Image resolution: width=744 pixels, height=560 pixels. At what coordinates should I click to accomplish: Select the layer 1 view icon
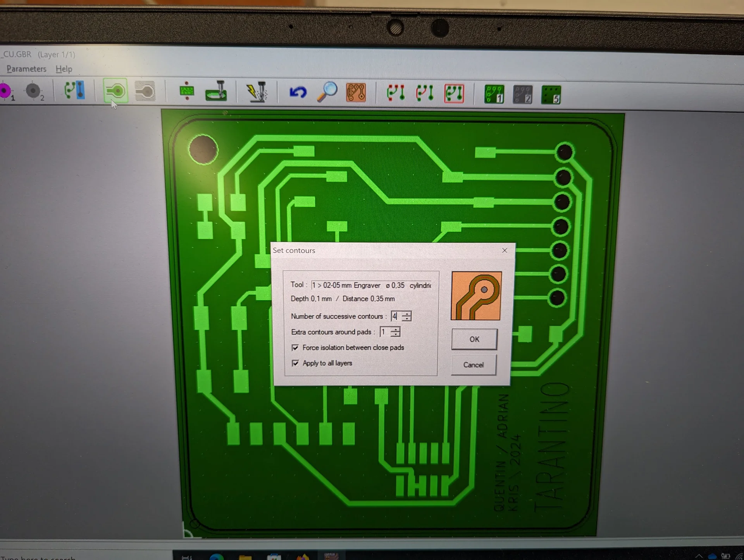494,94
